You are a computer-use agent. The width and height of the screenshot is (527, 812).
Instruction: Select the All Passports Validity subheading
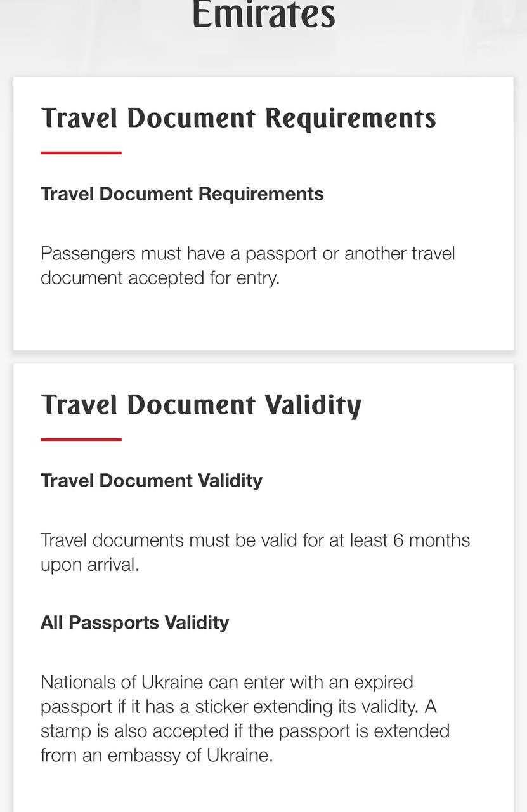point(135,622)
